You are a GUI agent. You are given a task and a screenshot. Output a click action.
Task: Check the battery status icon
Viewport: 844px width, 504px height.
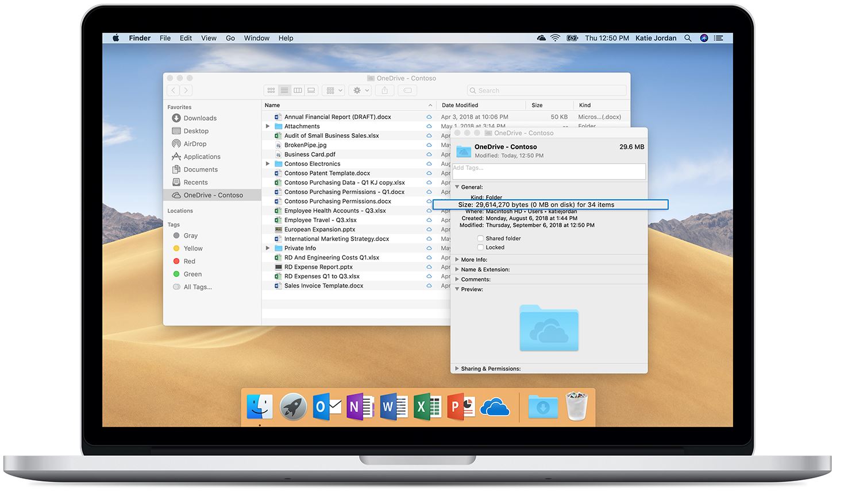pyautogui.click(x=572, y=38)
